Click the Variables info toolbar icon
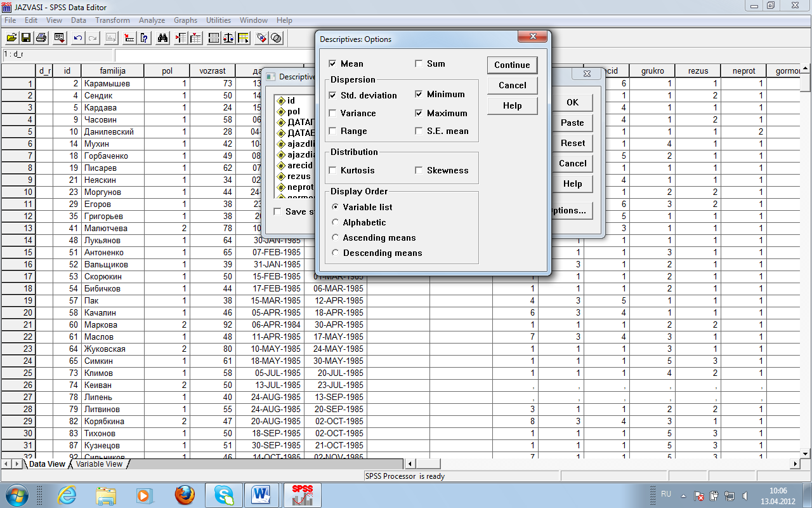 (x=144, y=38)
